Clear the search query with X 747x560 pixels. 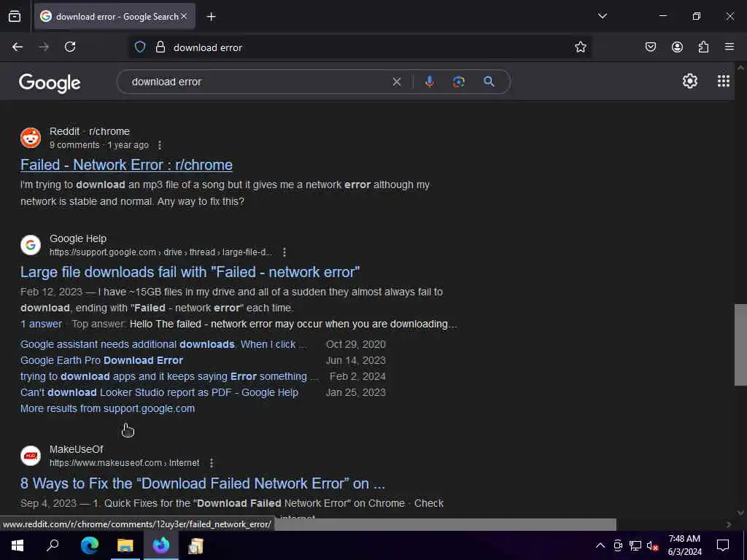(396, 82)
